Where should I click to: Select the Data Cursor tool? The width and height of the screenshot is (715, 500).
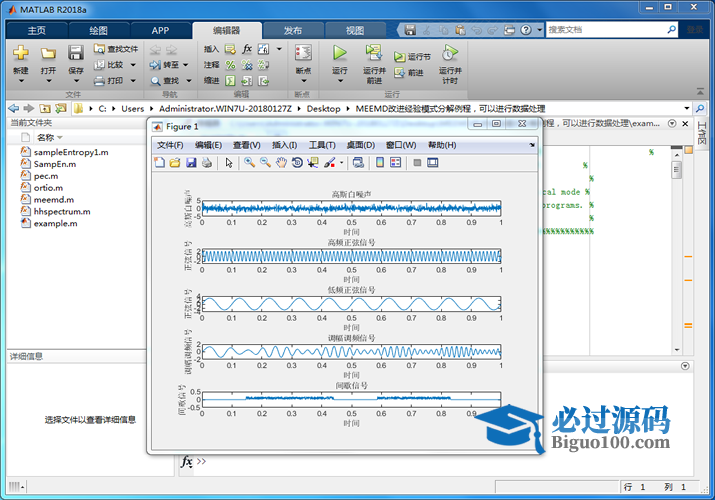pyautogui.click(x=313, y=162)
